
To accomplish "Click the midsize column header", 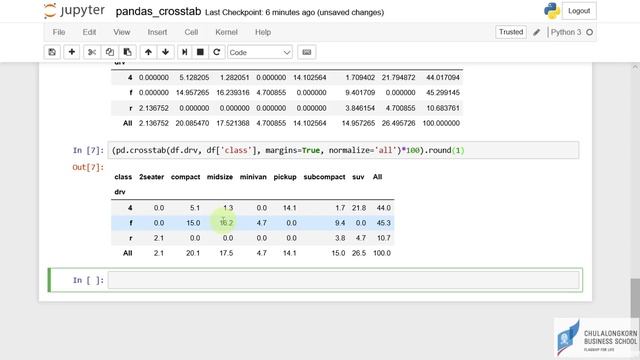I will pyautogui.click(x=220, y=177).
